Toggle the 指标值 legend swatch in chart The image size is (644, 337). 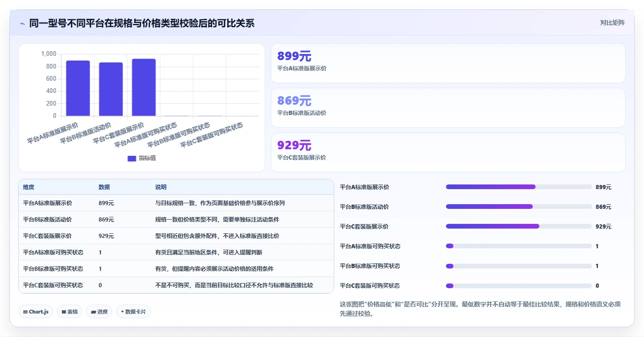coord(132,159)
